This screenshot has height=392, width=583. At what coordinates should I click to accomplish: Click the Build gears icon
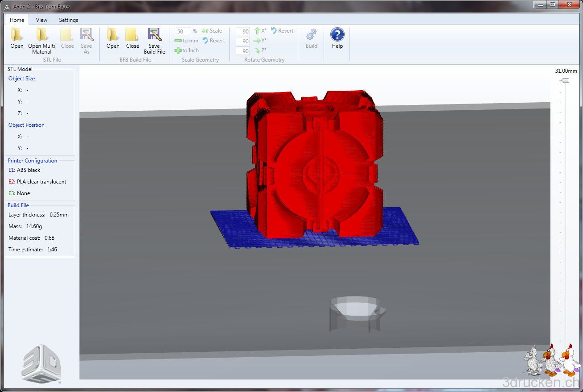(312, 34)
